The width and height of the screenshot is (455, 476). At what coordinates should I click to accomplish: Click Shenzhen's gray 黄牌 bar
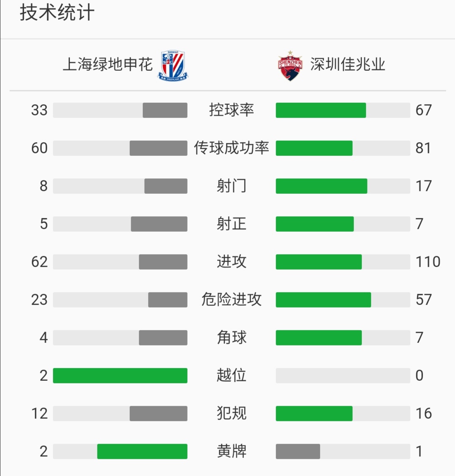point(298,452)
